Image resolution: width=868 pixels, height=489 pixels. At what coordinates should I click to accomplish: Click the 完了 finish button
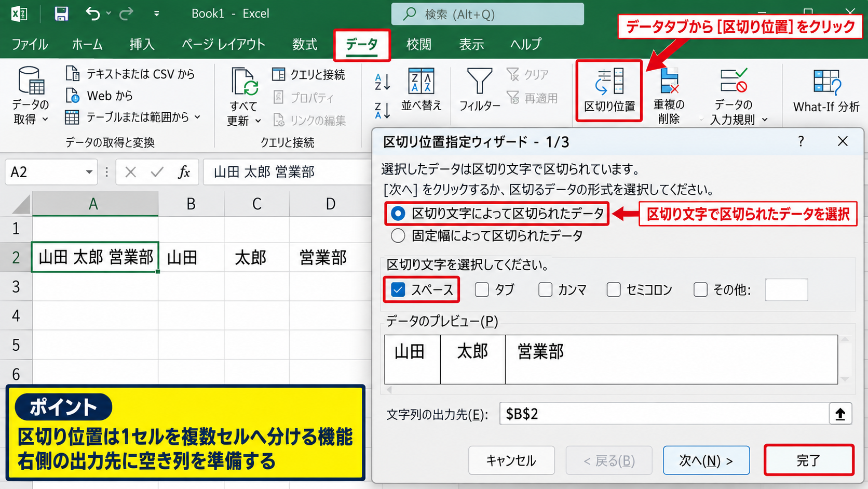(809, 460)
